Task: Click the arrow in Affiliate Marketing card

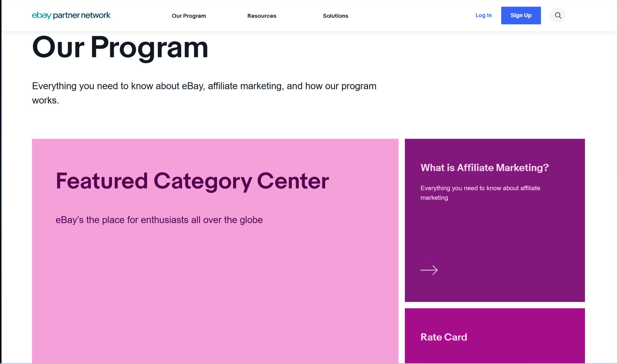Action: tap(429, 270)
